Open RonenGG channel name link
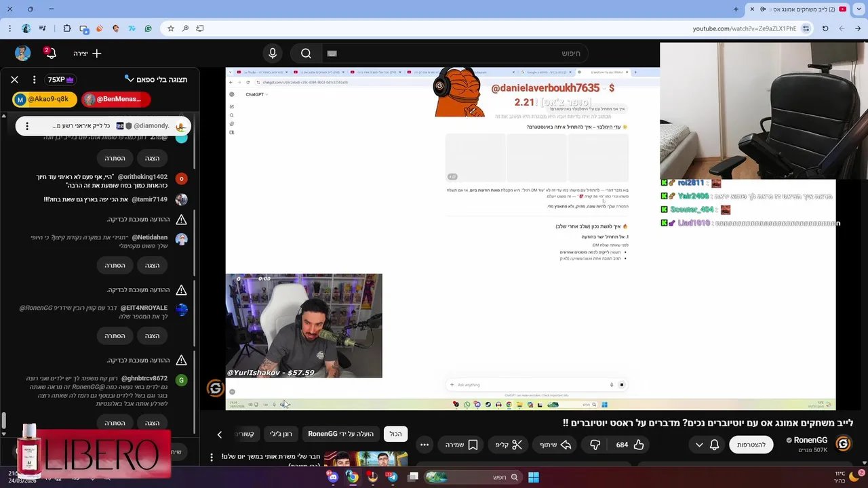The height and width of the screenshot is (488, 868). tap(810, 441)
